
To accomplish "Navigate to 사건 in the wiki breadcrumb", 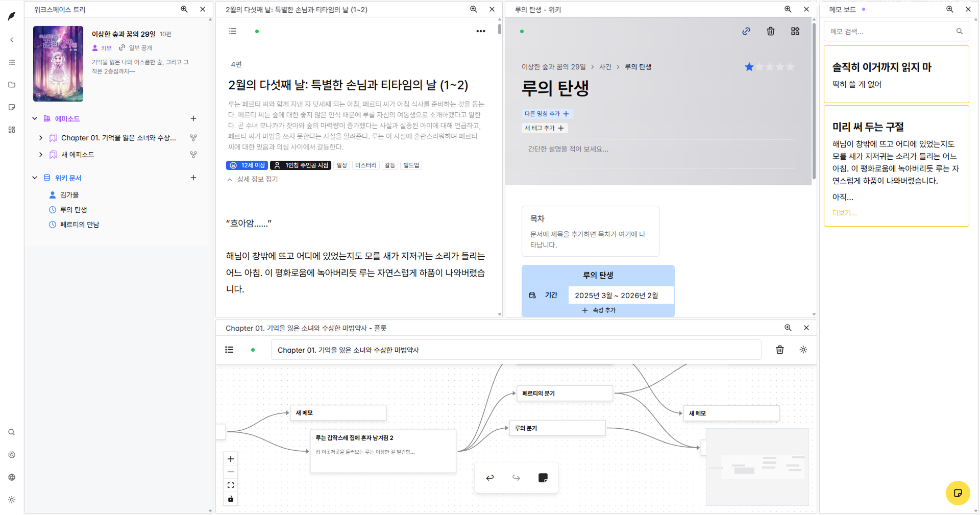I will click(x=605, y=66).
